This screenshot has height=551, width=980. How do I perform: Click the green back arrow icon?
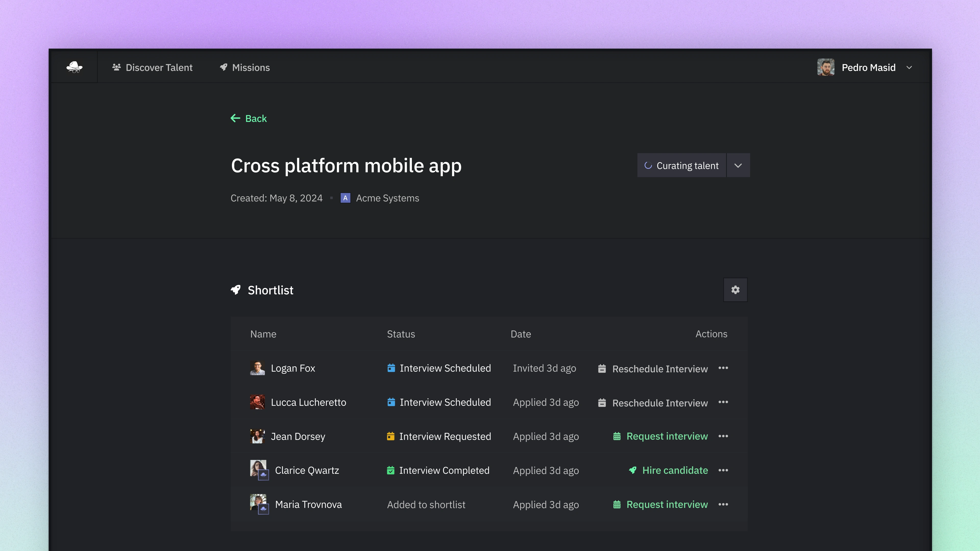236,118
